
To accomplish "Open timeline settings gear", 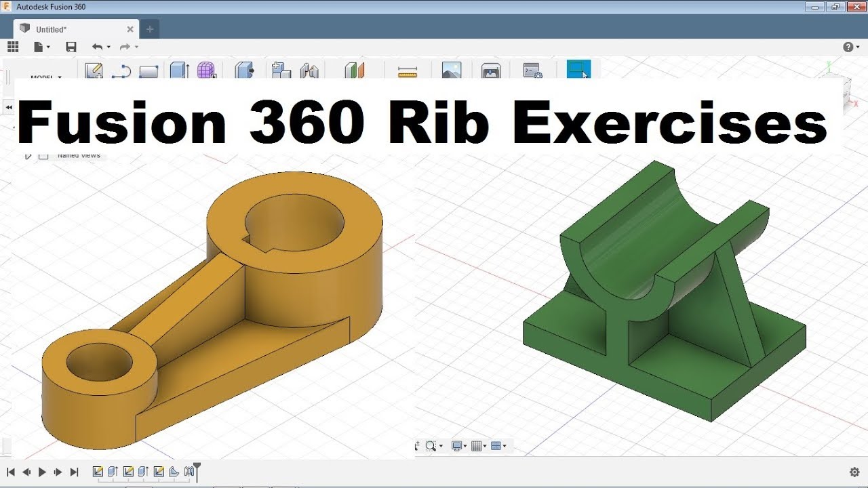I will tap(854, 472).
